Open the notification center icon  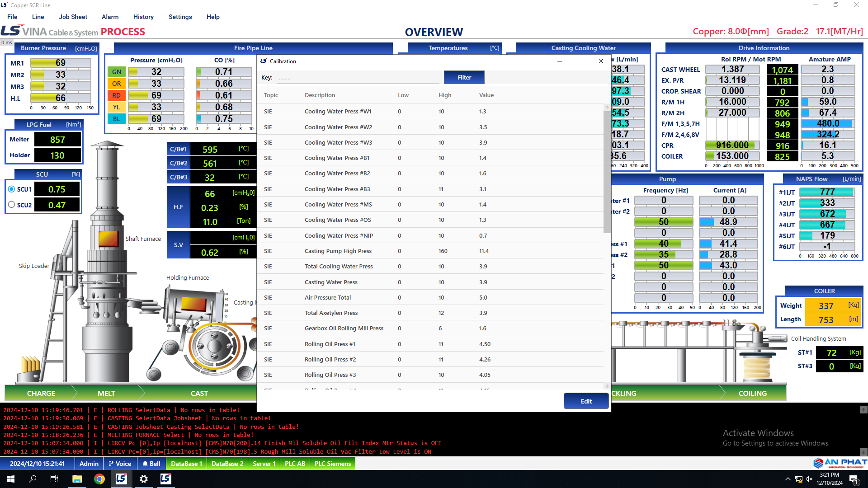pyautogui.click(x=854, y=479)
